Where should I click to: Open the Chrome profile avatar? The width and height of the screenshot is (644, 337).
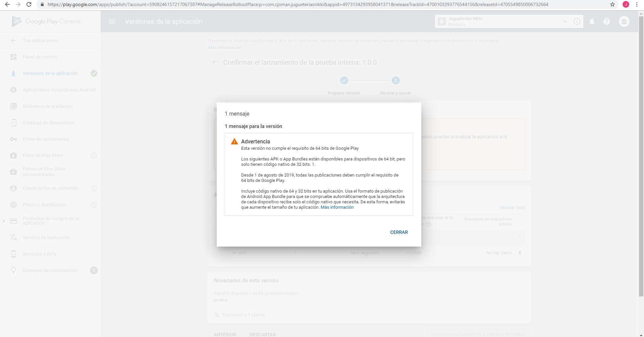pos(626,4)
